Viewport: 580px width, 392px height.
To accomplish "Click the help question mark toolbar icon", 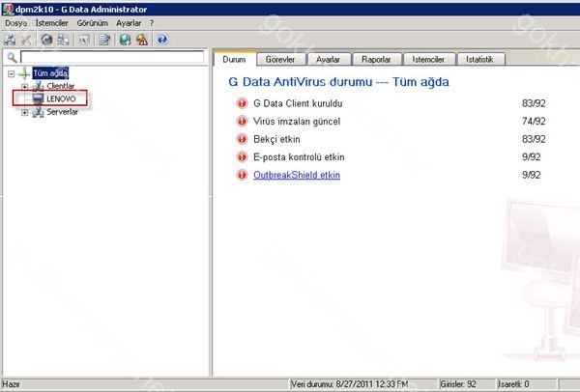I will (x=161, y=40).
